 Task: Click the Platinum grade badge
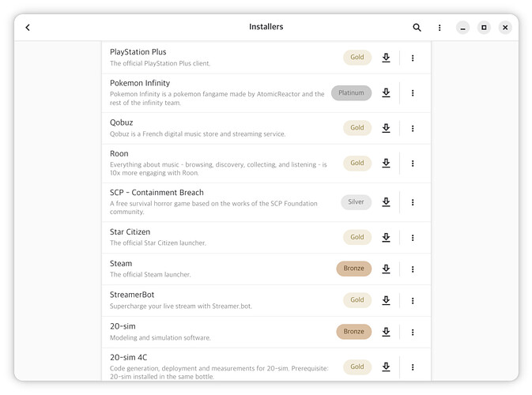(351, 93)
